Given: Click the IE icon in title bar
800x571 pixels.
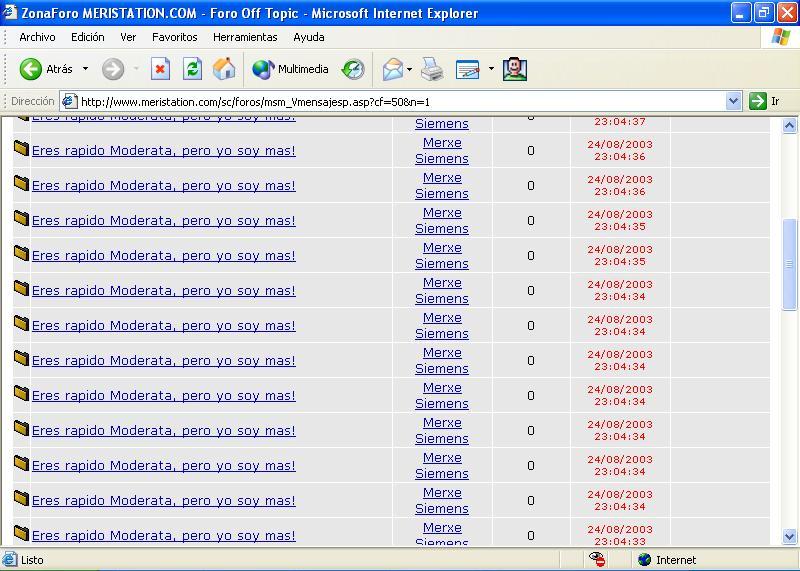Looking at the screenshot, I should [x=10, y=11].
